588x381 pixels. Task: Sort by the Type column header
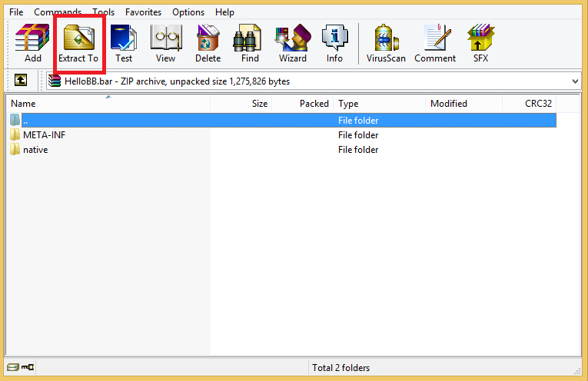click(380, 104)
